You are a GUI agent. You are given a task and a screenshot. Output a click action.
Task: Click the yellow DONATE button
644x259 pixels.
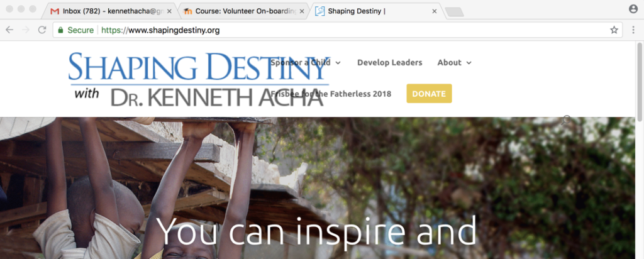coord(429,94)
